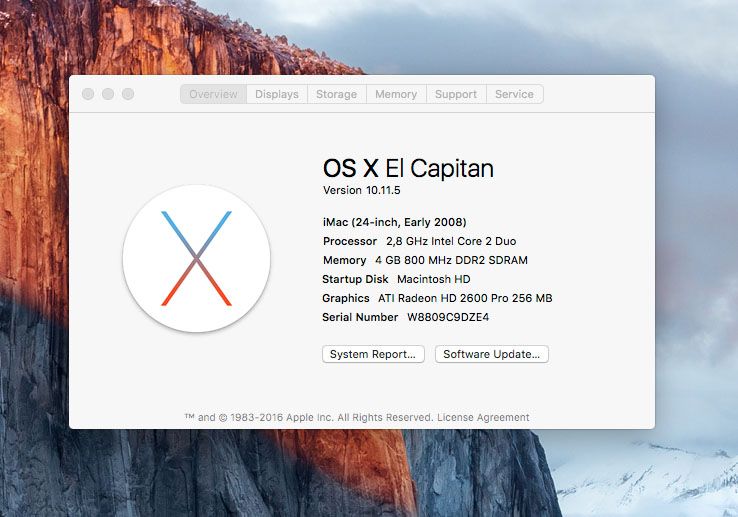Click the Software Update... button
This screenshot has height=517, width=738.
point(492,354)
